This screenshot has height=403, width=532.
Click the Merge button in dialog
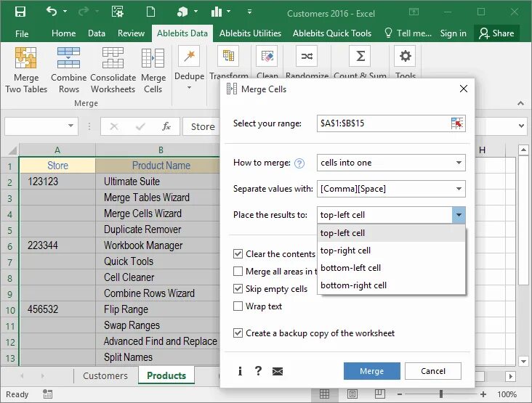pyautogui.click(x=372, y=371)
